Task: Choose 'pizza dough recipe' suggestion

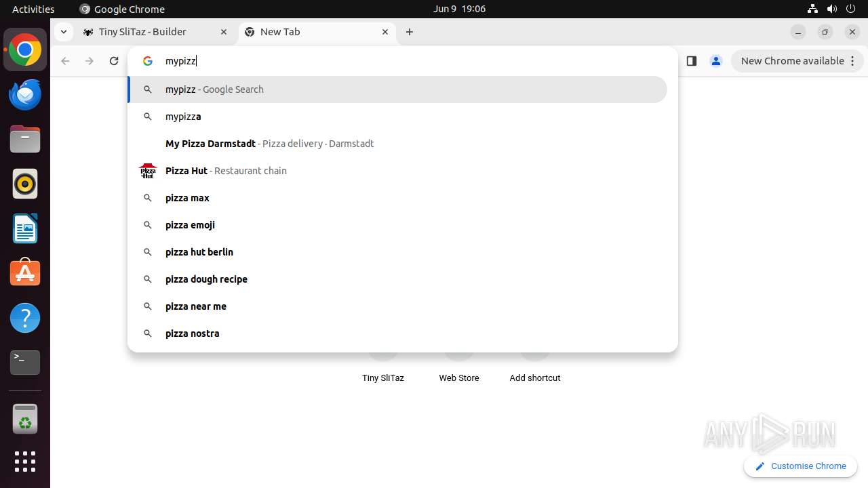Action: (398, 279)
